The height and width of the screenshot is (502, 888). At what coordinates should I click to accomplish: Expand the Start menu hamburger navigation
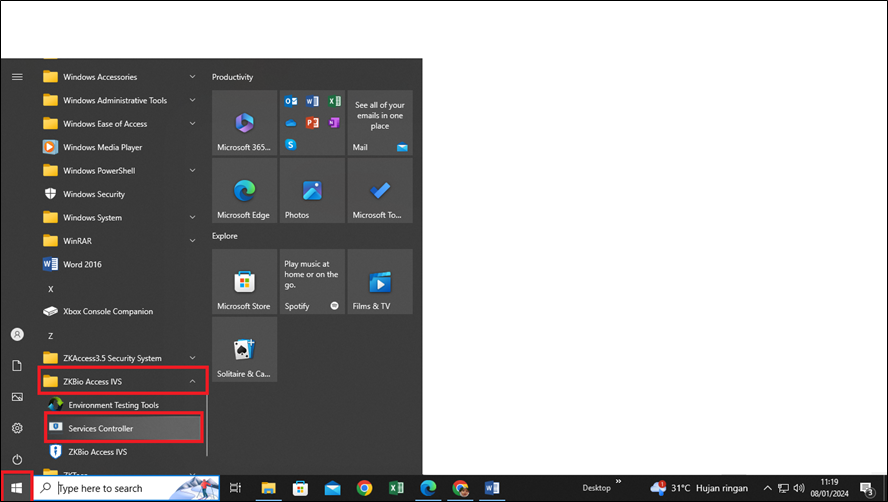(17, 77)
